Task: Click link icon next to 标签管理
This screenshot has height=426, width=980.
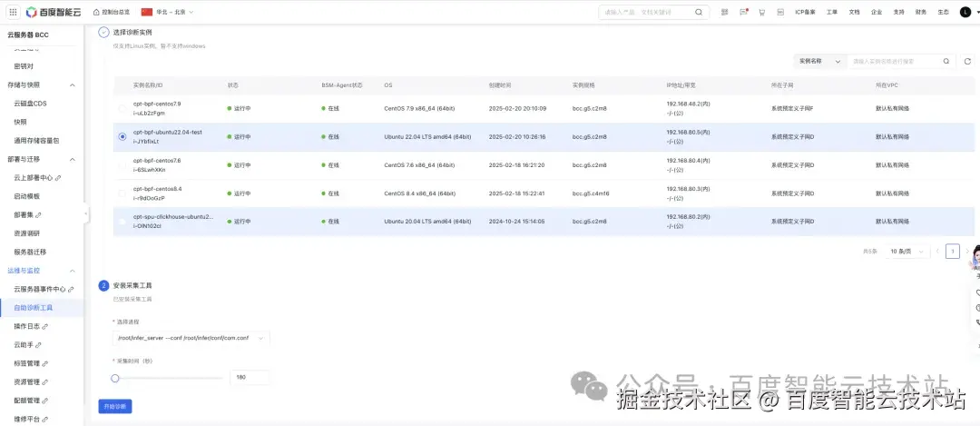Action: pos(45,363)
